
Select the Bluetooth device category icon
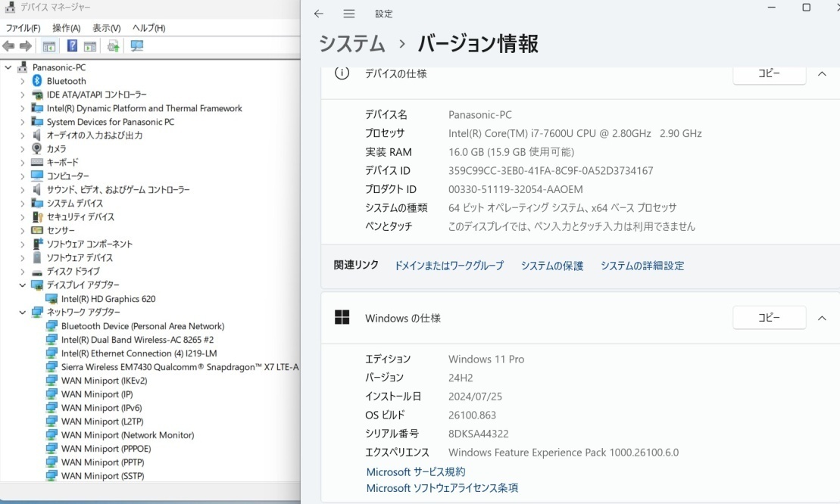tap(37, 81)
